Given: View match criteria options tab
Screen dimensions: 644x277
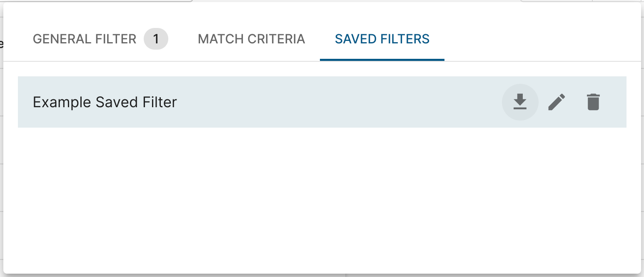Looking at the screenshot, I should (x=251, y=39).
